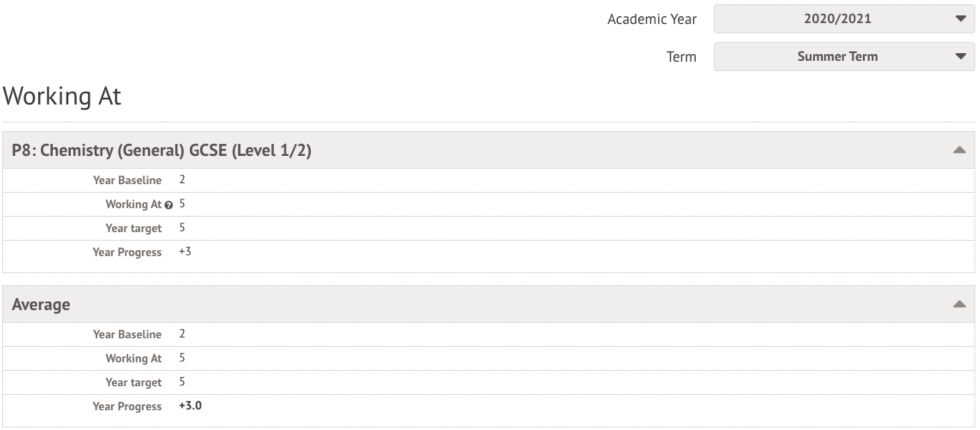This screenshot has height=430, width=980.
Task: Click the Working At page heading
Action: point(62,96)
